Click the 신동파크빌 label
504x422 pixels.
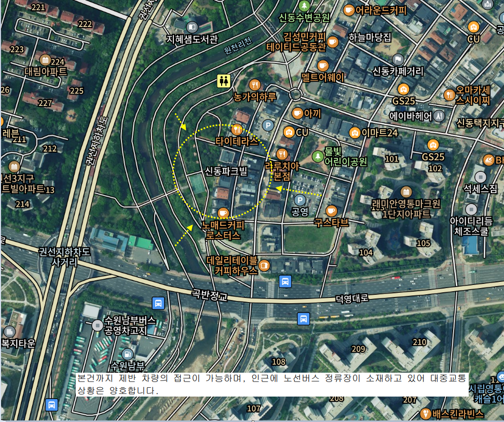(226, 171)
